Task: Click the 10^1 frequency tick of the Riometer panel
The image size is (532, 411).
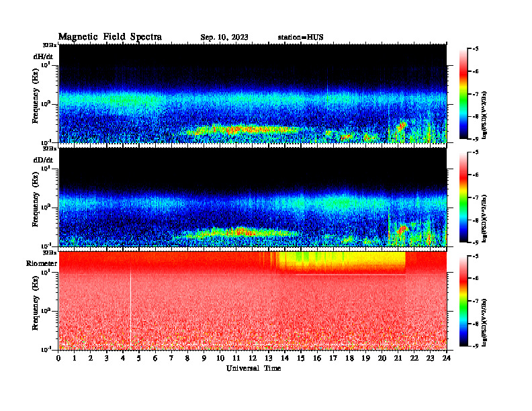Action: [46, 272]
